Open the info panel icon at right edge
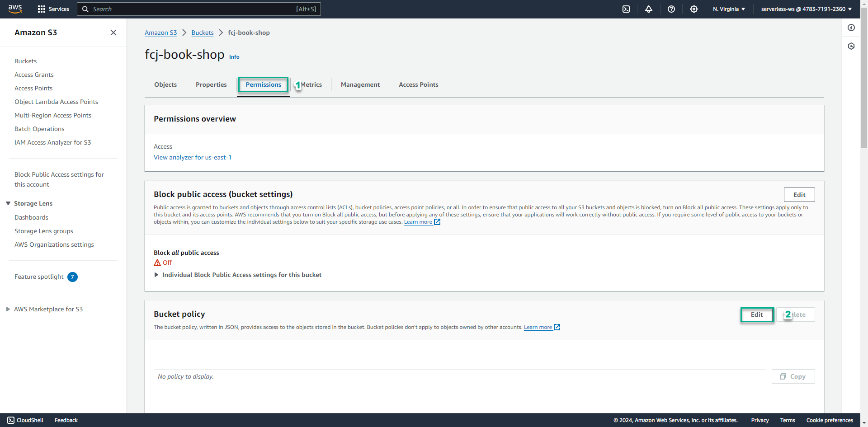This screenshot has width=868, height=427. (851, 28)
